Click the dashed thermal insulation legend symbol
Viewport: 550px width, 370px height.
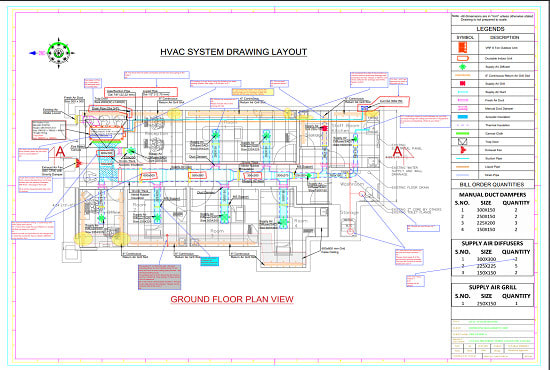tap(463, 125)
